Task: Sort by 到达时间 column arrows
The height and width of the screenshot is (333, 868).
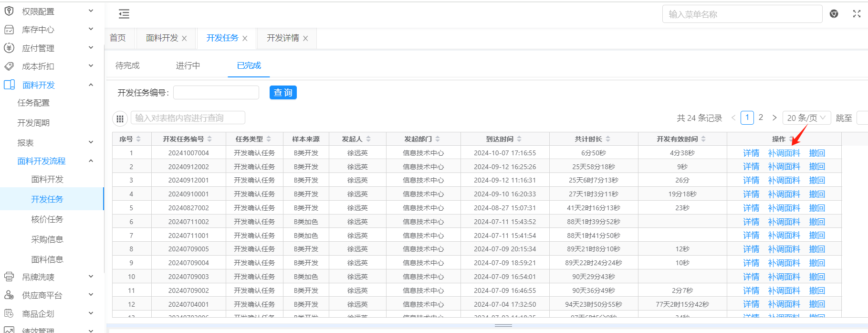Action: click(x=519, y=139)
